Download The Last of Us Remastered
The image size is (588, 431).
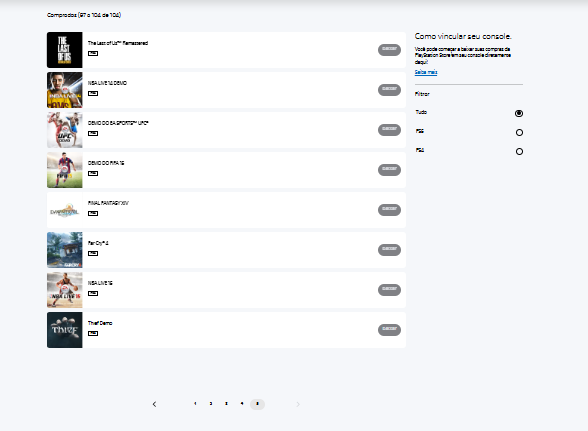tap(389, 50)
